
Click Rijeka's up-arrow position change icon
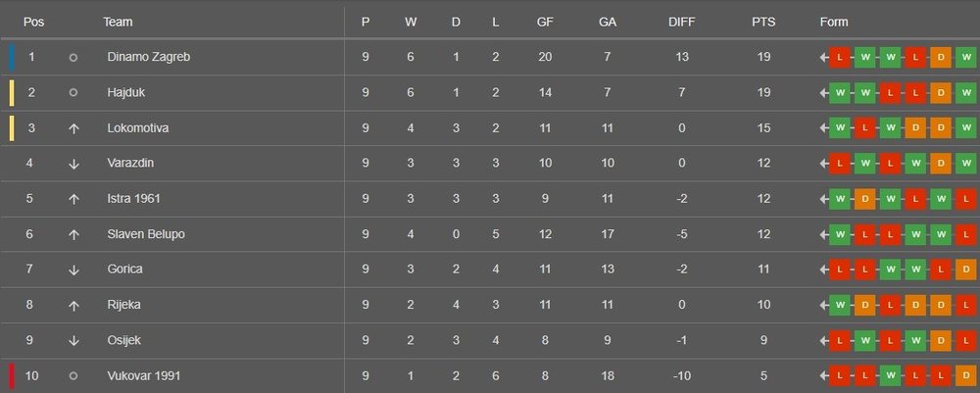coord(73,306)
